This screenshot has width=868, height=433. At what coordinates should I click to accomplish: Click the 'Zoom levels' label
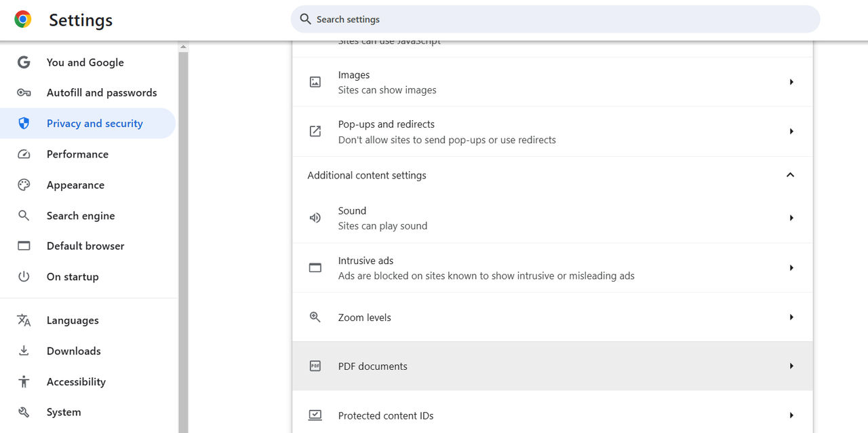pyautogui.click(x=365, y=318)
